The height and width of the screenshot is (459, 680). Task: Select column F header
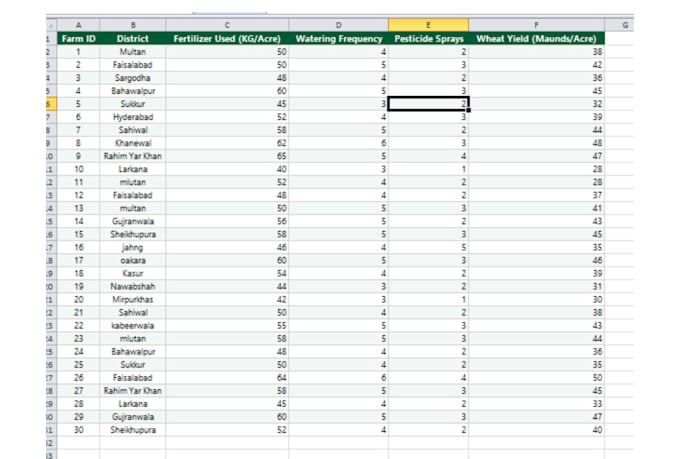point(536,25)
